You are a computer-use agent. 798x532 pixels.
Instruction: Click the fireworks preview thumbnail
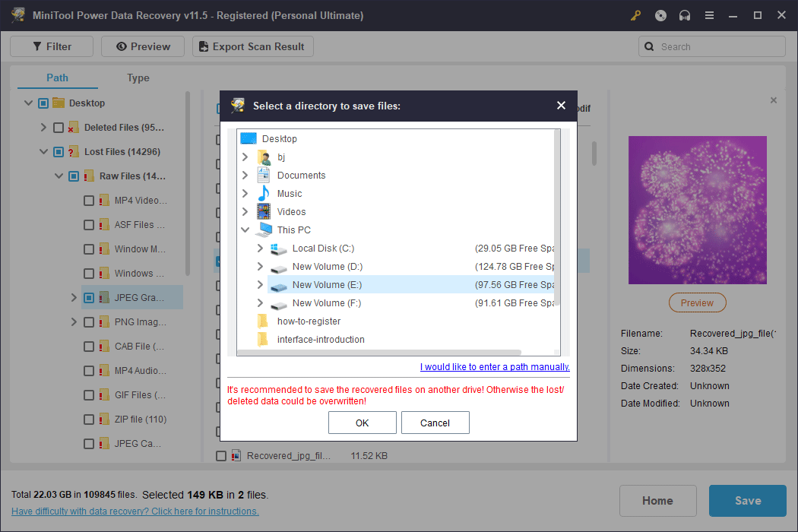[x=697, y=210]
